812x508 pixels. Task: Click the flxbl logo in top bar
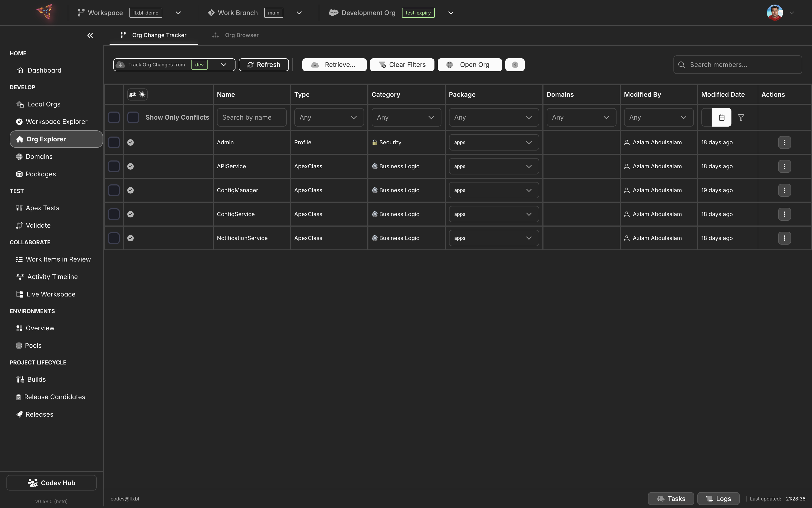[x=45, y=12]
